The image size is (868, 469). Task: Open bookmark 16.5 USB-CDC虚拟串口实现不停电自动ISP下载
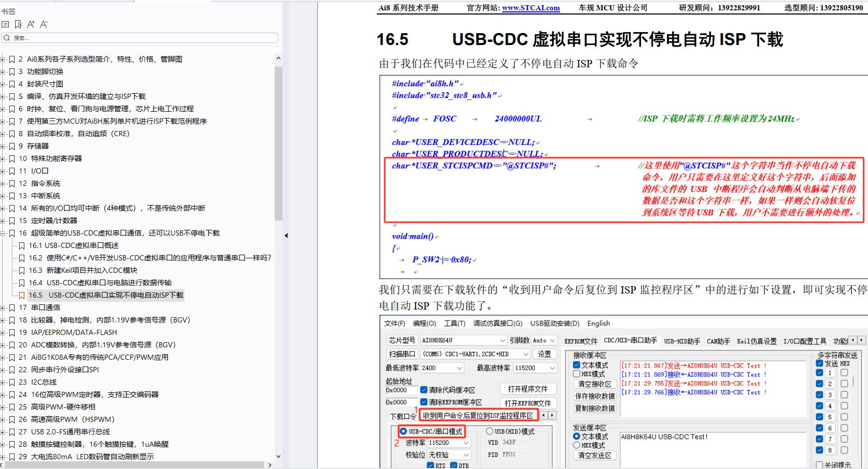[106, 295]
